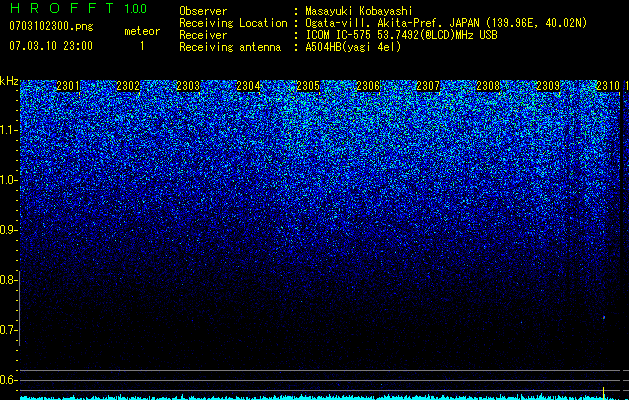Click the Receiving antenna label
This screenshot has height=400, width=629.
230,47
